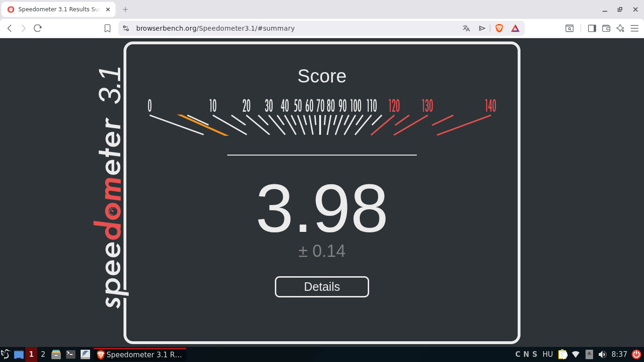Click the orange gauge needle
This screenshot has width=644, height=362.
[x=203, y=125]
